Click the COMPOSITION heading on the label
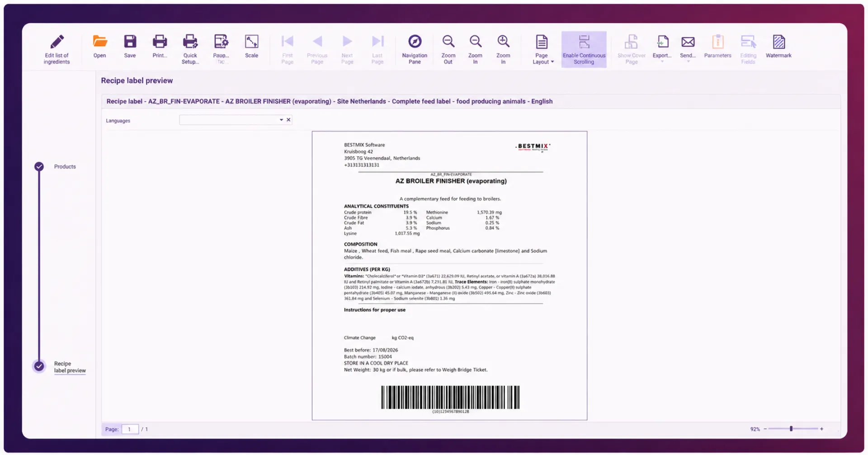Image resolution: width=868 pixels, height=455 pixels. pyautogui.click(x=360, y=244)
